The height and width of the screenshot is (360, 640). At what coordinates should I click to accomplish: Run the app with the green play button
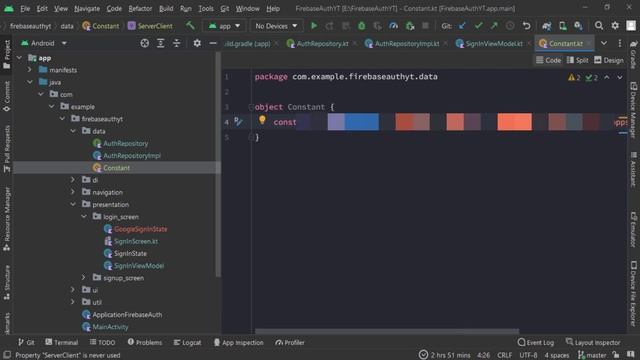[313, 26]
